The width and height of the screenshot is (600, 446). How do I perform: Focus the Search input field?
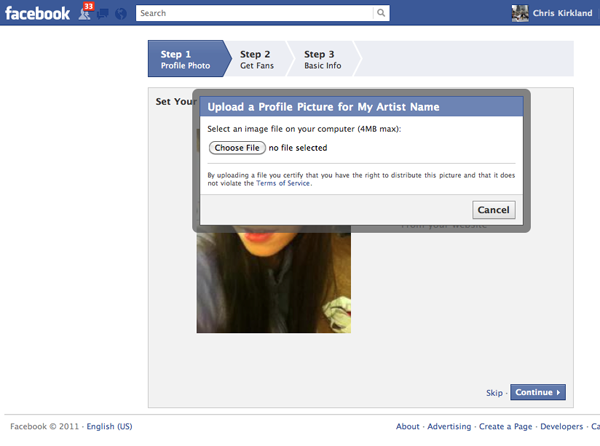click(255, 13)
